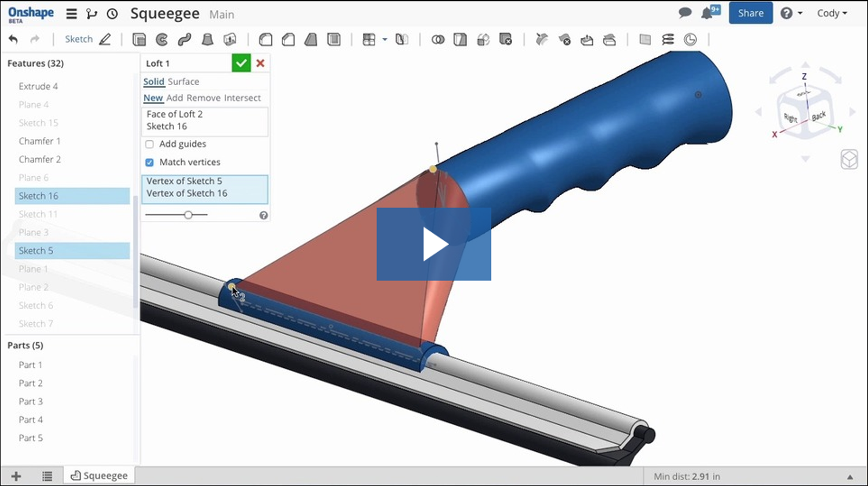Switch to the Squeegee tab at bottom
Screen dimensions: 868x486
pyautogui.click(x=99, y=476)
